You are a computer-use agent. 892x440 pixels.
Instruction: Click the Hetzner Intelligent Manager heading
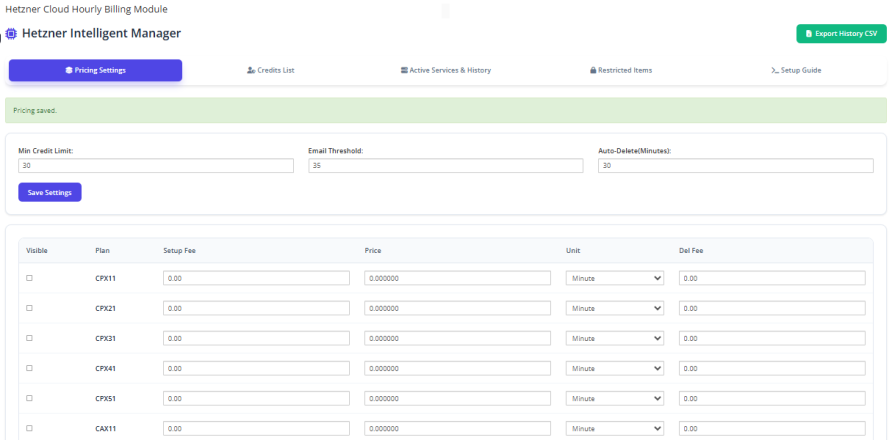(x=101, y=34)
